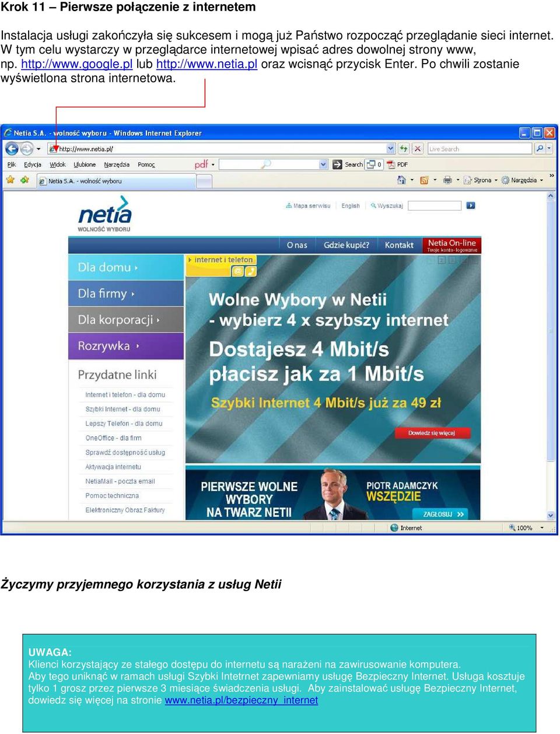Open the 100% zoom level control
The width and height of the screenshot is (560, 734).
pyautogui.click(x=526, y=528)
